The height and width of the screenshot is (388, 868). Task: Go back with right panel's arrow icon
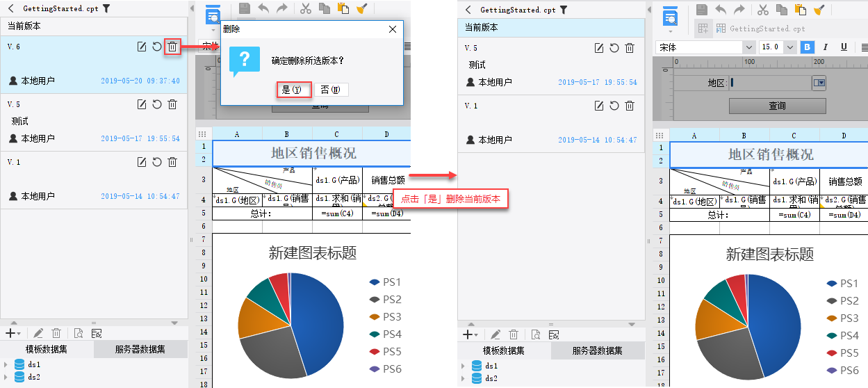468,10
